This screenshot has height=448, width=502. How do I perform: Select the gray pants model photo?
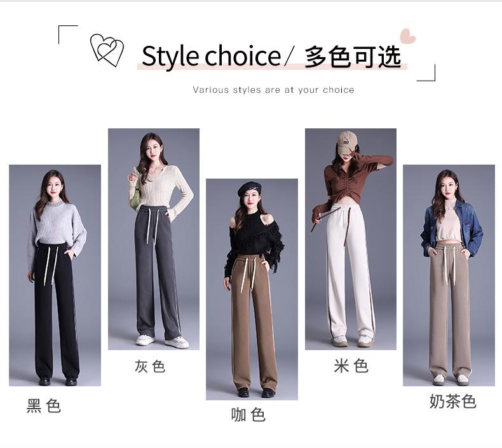click(x=154, y=239)
